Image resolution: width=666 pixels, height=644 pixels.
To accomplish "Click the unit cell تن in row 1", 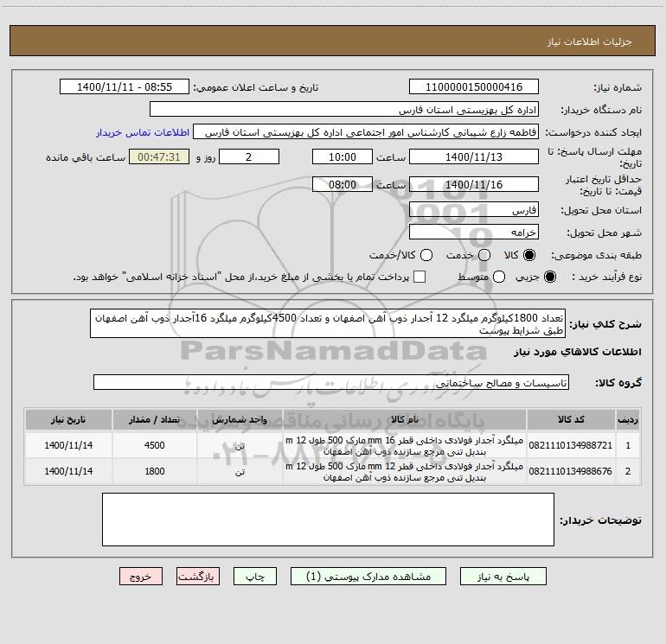I will pos(240,446).
